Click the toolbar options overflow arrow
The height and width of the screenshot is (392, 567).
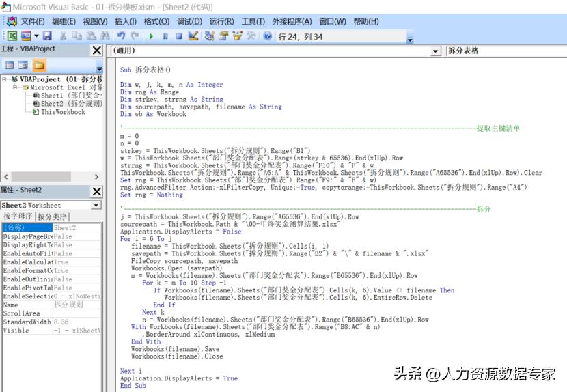(410, 39)
